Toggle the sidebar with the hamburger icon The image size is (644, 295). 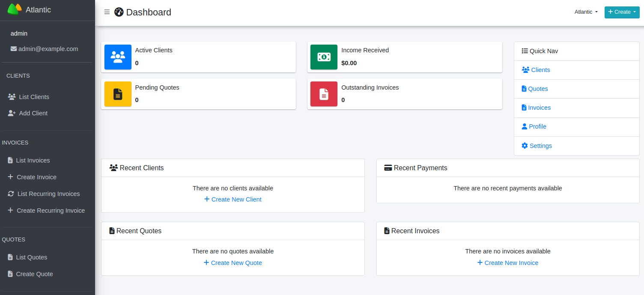click(107, 12)
